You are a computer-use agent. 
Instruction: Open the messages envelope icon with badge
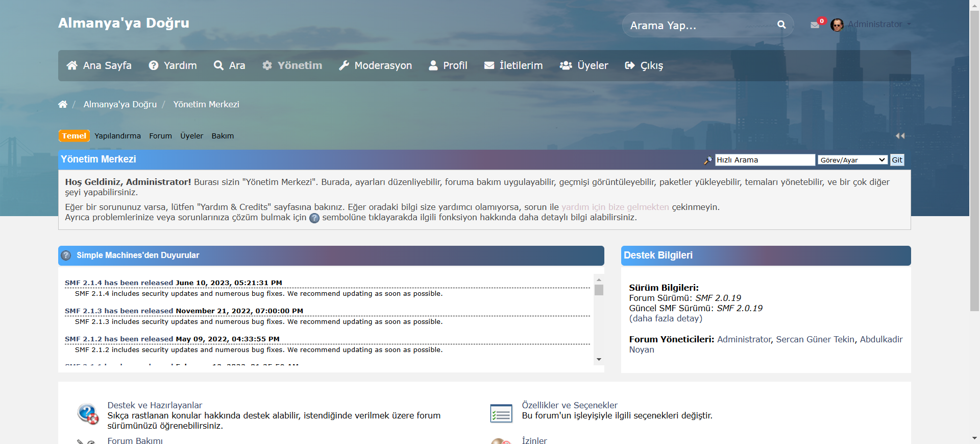[815, 25]
